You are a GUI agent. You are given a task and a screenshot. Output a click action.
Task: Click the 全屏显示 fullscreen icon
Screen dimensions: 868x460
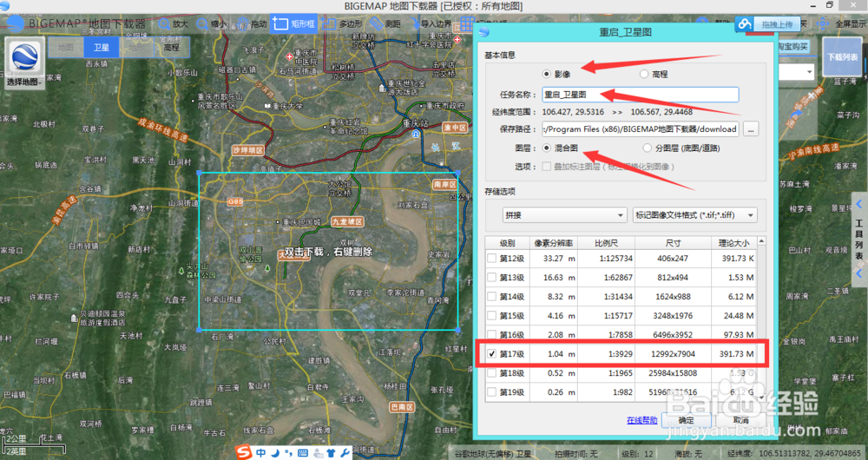pos(823,23)
